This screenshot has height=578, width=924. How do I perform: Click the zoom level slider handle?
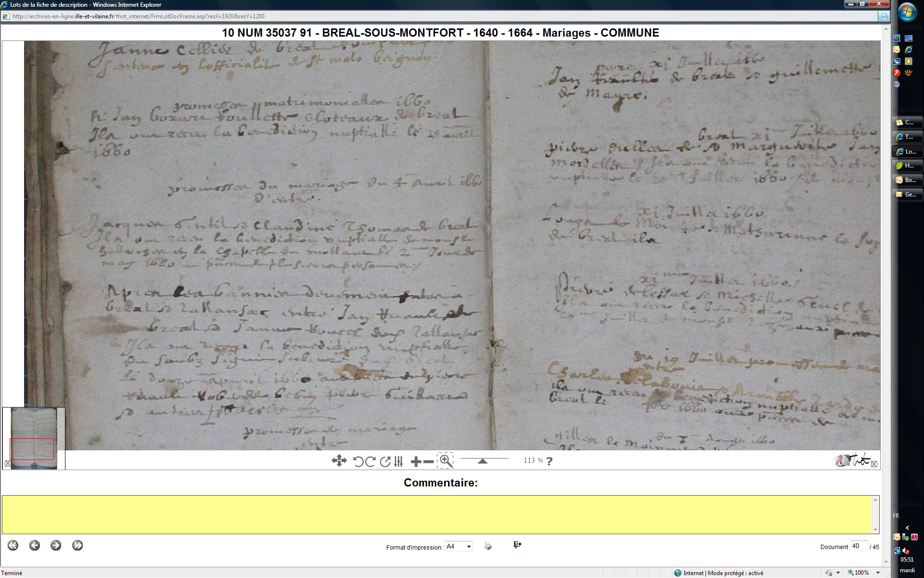point(482,461)
